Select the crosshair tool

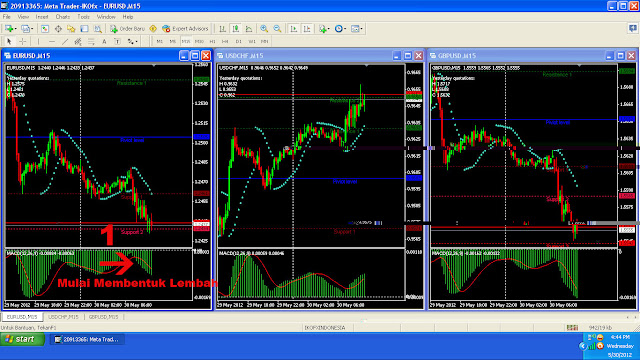[x=22, y=41]
